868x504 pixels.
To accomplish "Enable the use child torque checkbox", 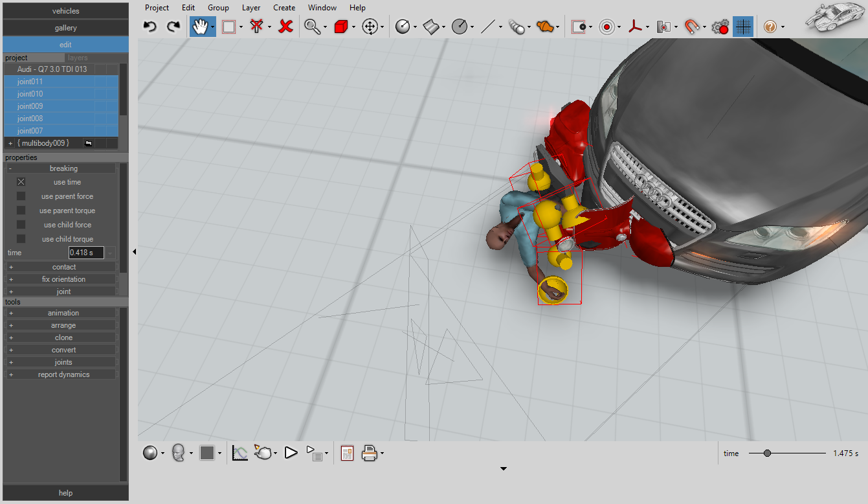I will point(21,239).
